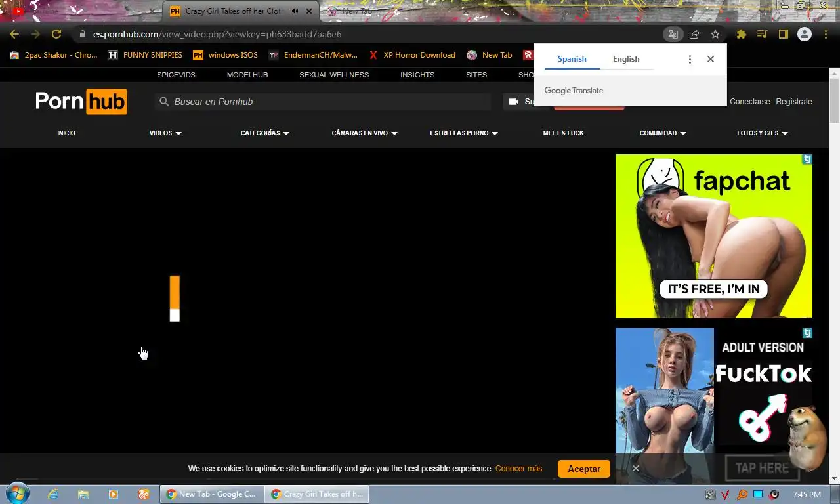Screen dimensions: 840x504
Task: Expand the CATEGORÍAS dropdown menu
Action: [x=265, y=133]
